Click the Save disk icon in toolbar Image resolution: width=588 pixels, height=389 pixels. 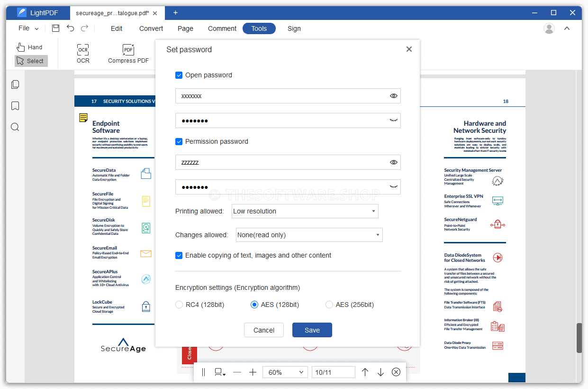55,28
